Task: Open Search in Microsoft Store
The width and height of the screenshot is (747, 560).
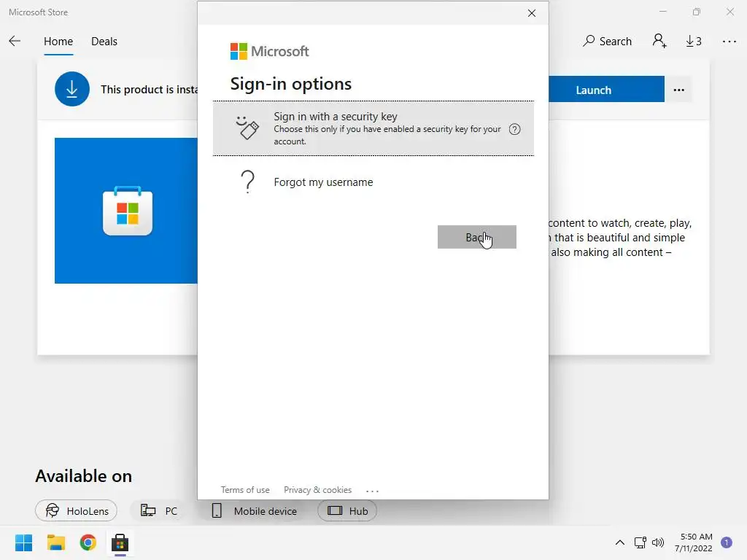Action: tap(607, 42)
